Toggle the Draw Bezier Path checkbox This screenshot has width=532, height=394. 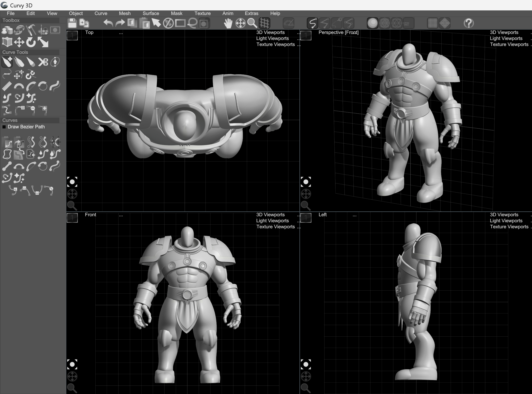[4, 127]
